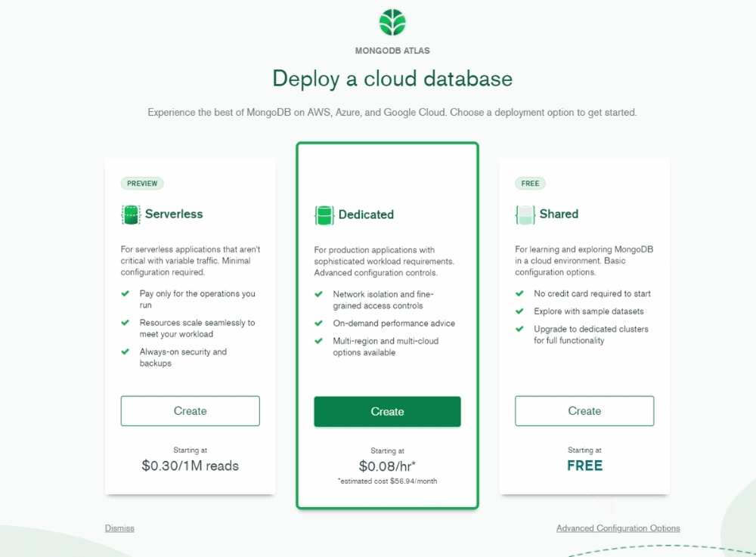Click the Dedicated card description paragraph
Image resolution: width=756 pixels, height=557 pixels.
pyautogui.click(x=384, y=261)
